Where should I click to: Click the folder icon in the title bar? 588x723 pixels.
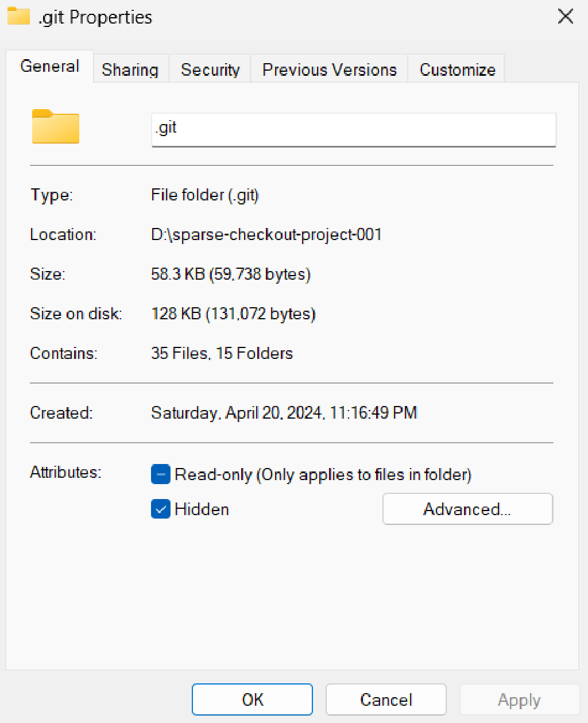(x=18, y=16)
